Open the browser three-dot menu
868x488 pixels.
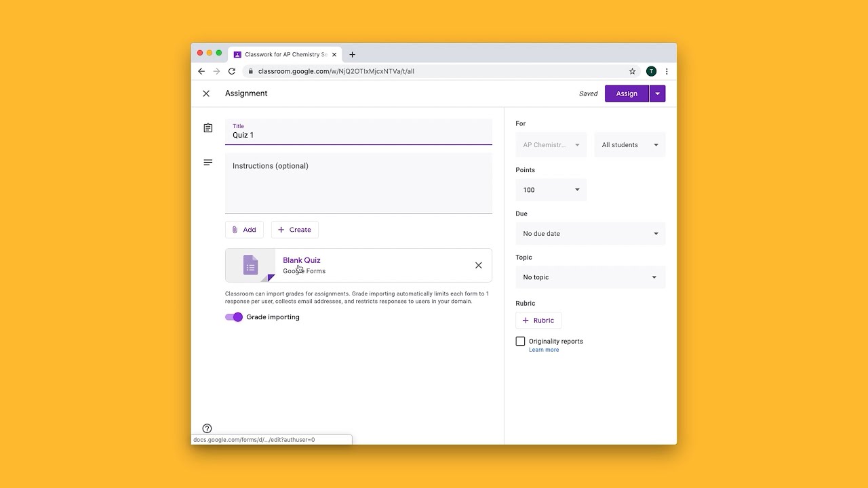click(667, 71)
